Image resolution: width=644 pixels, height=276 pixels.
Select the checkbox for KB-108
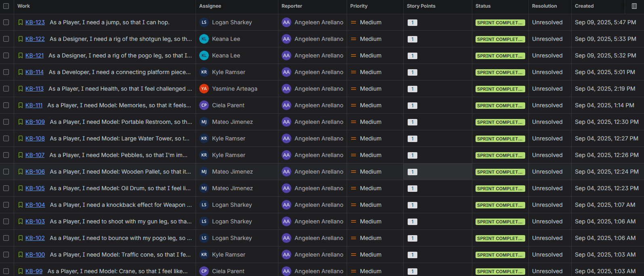pos(6,138)
